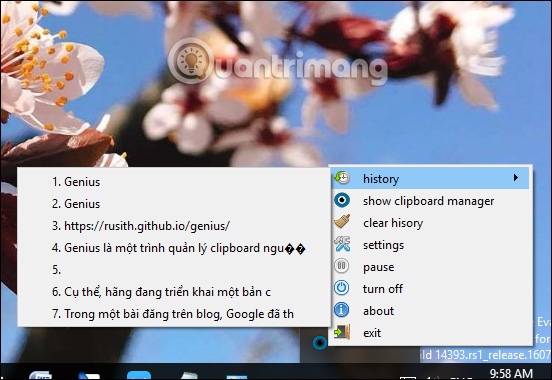
Task: Select the pause menu entry
Action: [x=431, y=267]
